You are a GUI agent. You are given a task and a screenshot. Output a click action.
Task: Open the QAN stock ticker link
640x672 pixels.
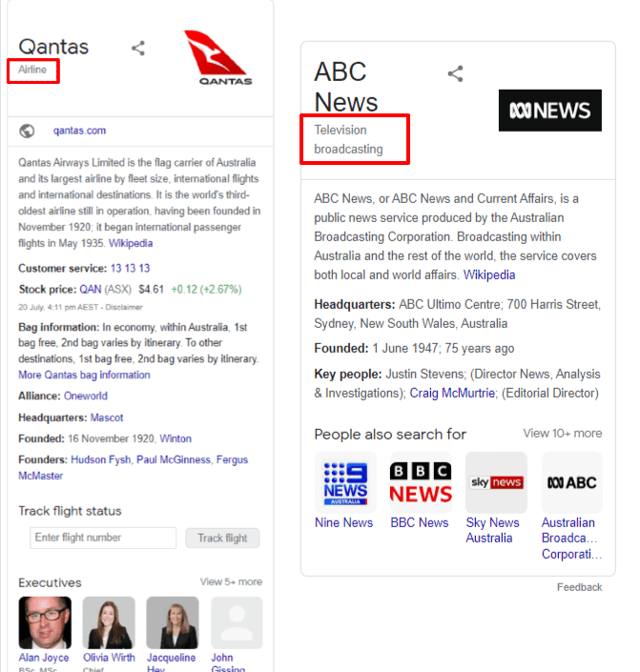[x=90, y=289]
